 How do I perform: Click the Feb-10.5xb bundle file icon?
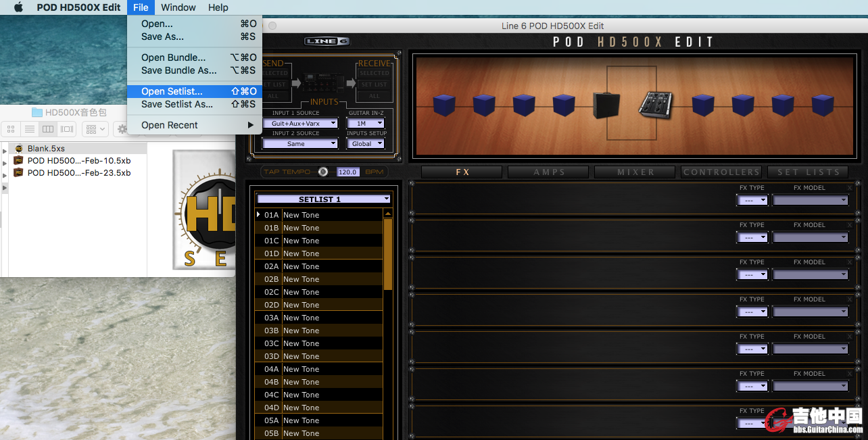tap(19, 161)
